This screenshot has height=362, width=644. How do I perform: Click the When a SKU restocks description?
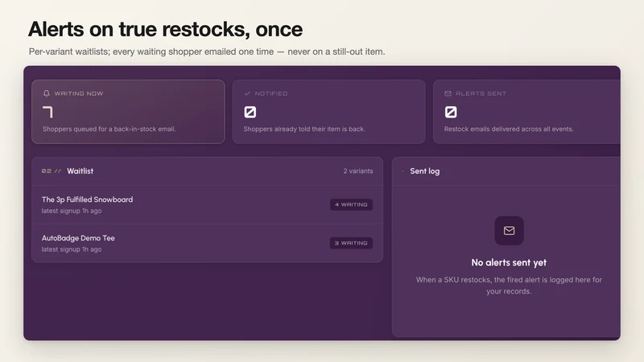pos(509,286)
